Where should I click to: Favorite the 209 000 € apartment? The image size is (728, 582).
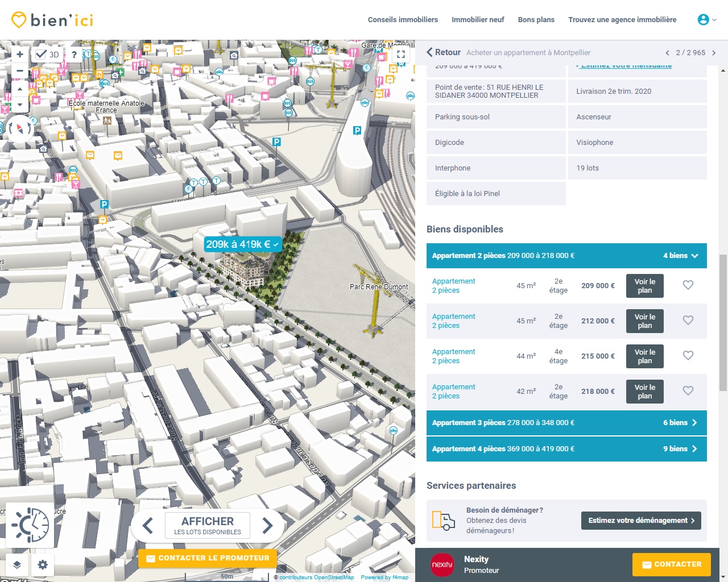coord(688,285)
